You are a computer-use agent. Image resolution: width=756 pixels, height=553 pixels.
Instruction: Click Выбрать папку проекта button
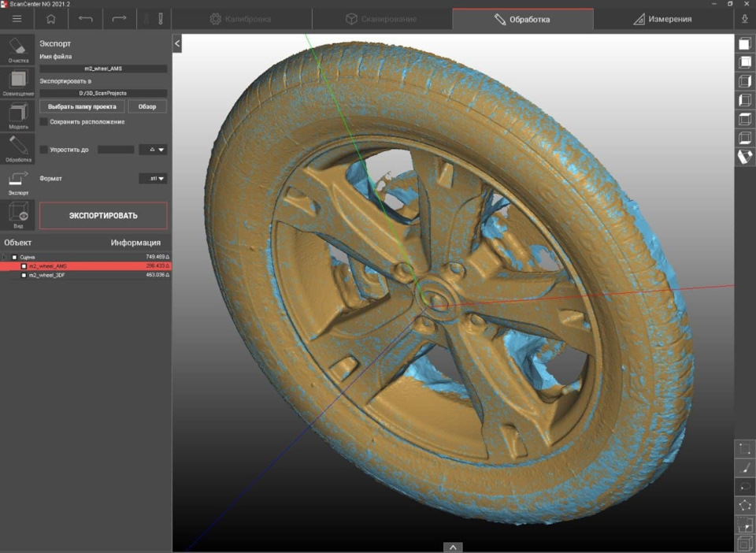coord(82,106)
